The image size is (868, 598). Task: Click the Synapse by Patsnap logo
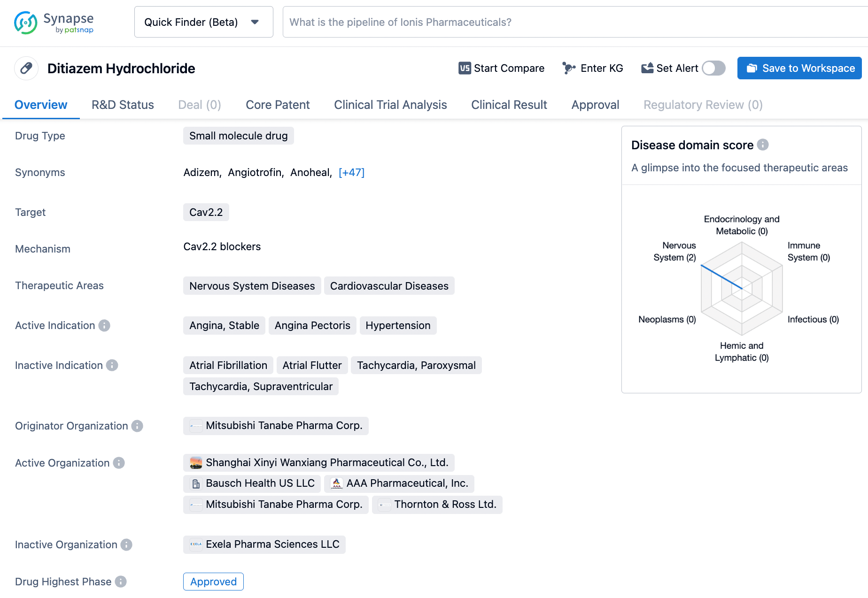pyautogui.click(x=54, y=22)
